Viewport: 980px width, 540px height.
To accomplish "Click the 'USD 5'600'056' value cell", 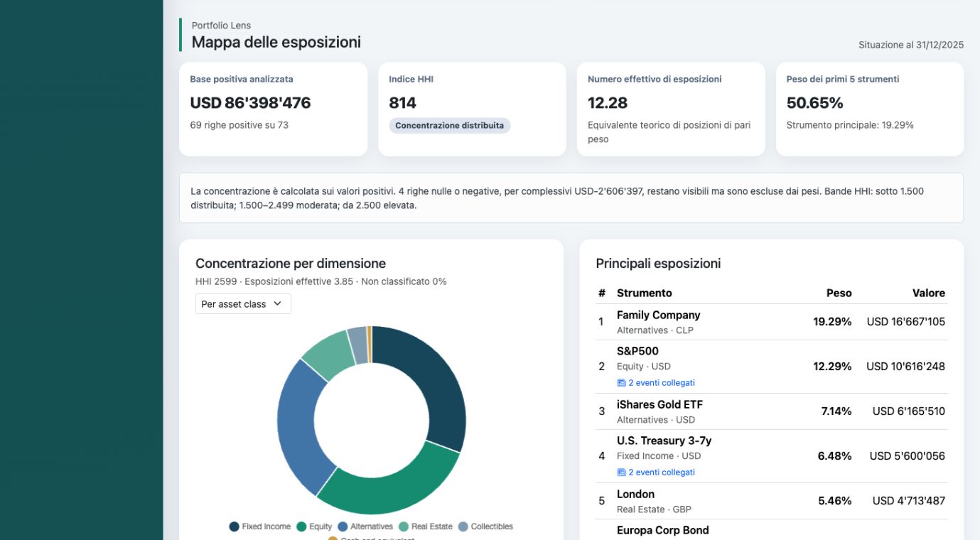I will coord(908,456).
